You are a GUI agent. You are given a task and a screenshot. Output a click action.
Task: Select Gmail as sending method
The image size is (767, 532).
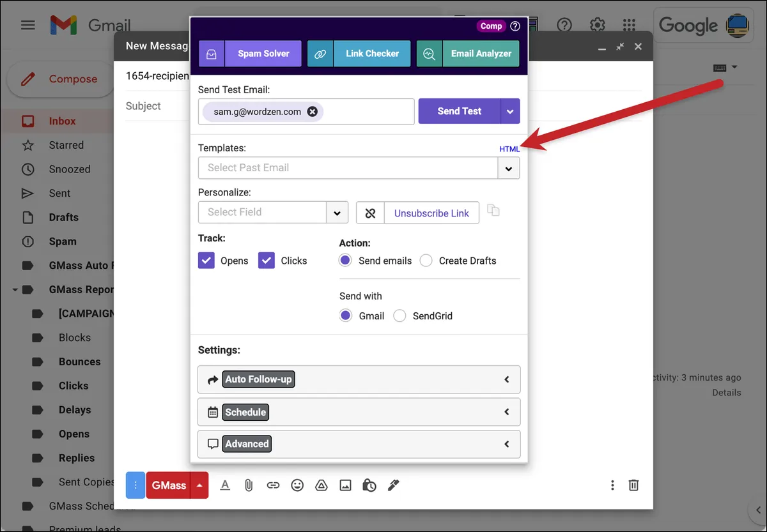click(346, 315)
